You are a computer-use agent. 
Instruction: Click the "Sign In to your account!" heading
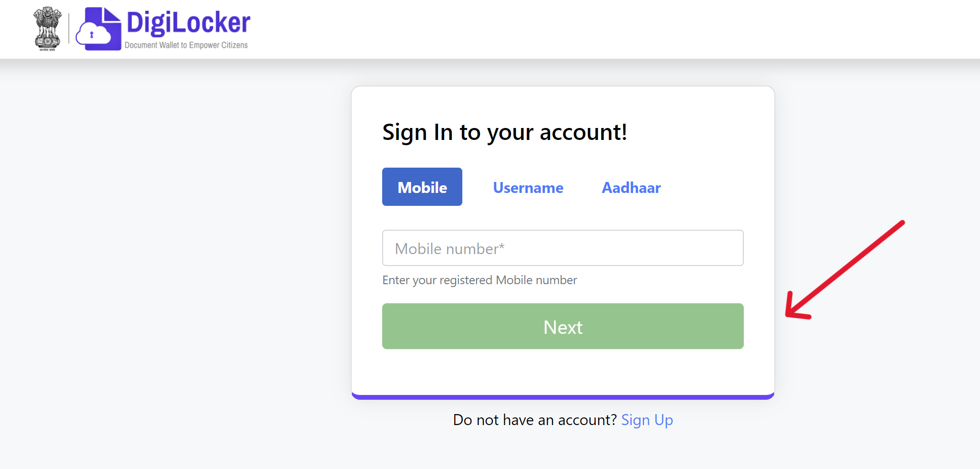point(505,132)
